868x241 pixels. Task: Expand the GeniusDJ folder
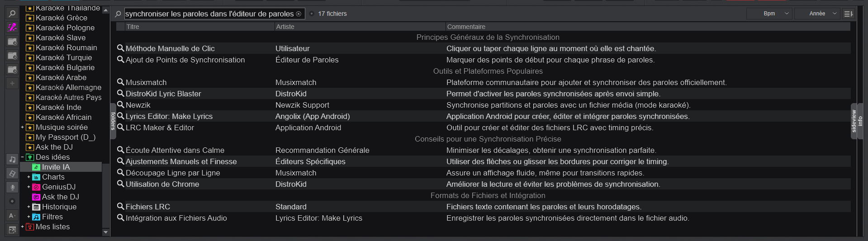(x=28, y=187)
